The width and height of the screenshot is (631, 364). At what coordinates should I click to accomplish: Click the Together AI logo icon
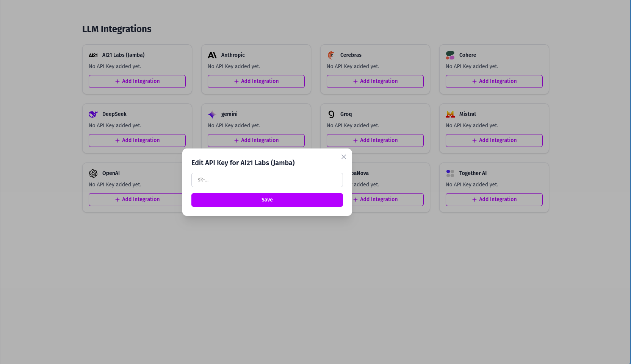point(450,173)
